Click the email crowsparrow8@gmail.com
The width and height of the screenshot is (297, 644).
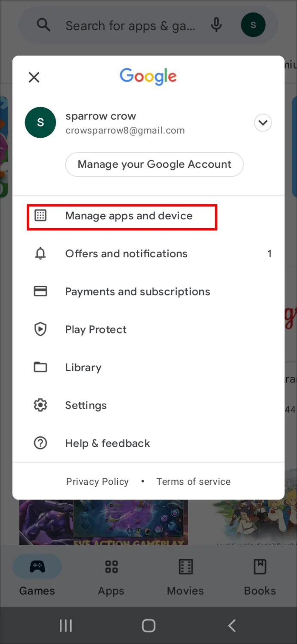coord(125,131)
